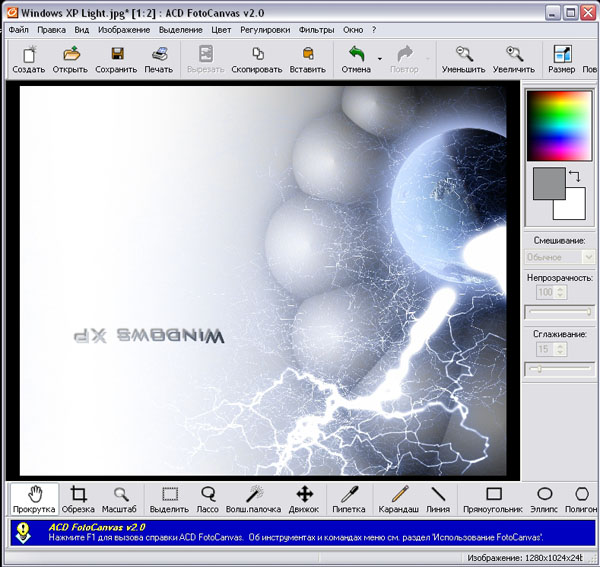Open the Окно menu
Image resolution: width=600 pixels, height=567 pixels.
click(353, 30)
